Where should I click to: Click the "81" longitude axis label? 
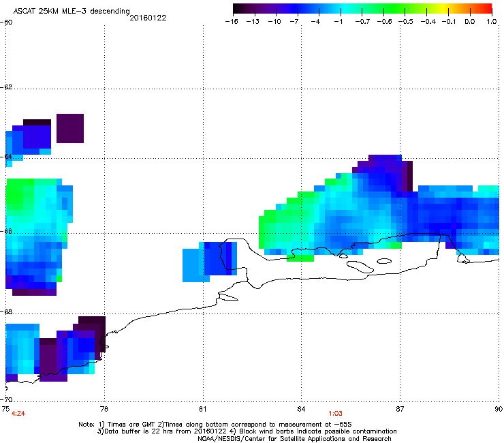(x=202, y=408)
